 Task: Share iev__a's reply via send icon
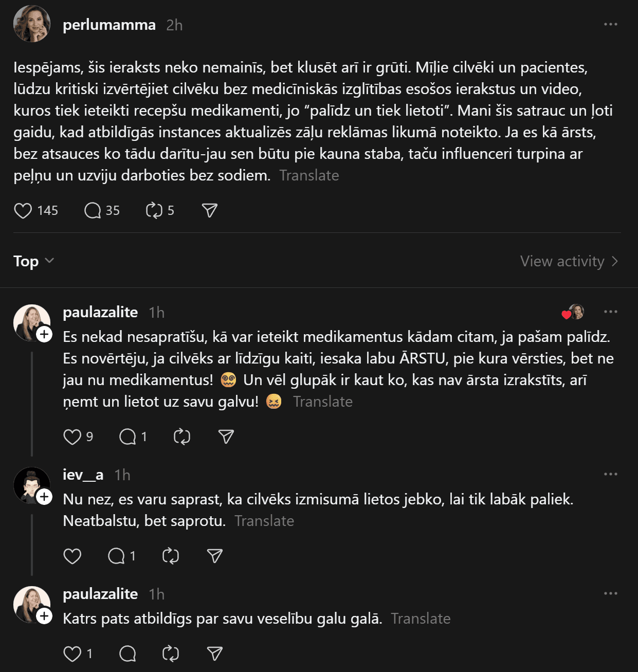click(215, 556)
